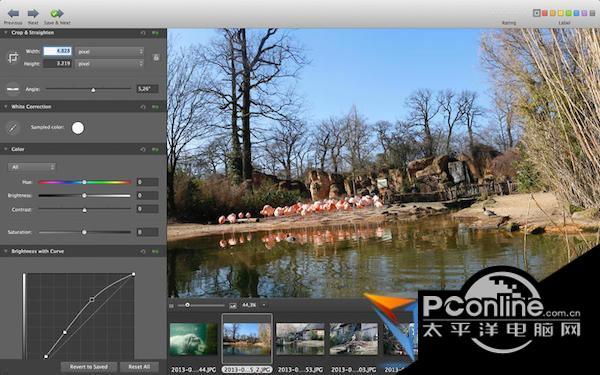This screenshot has width=600, height=375.
Task: Go to the Next photo arrow
Action: pos(33,14)
